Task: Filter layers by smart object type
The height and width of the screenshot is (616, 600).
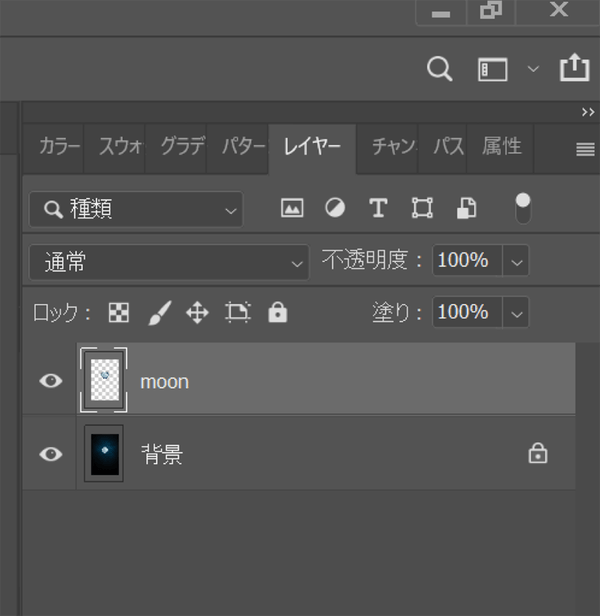Action: [466, 208]
